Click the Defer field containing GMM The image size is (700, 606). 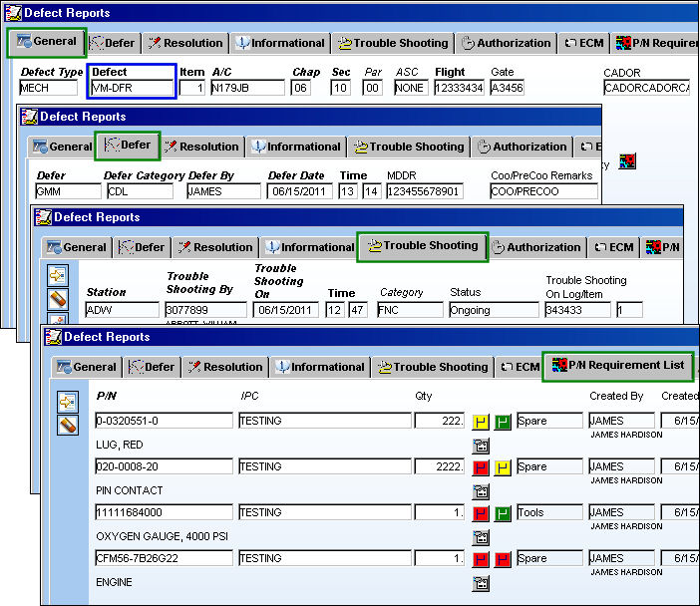[x=68, y=191]
